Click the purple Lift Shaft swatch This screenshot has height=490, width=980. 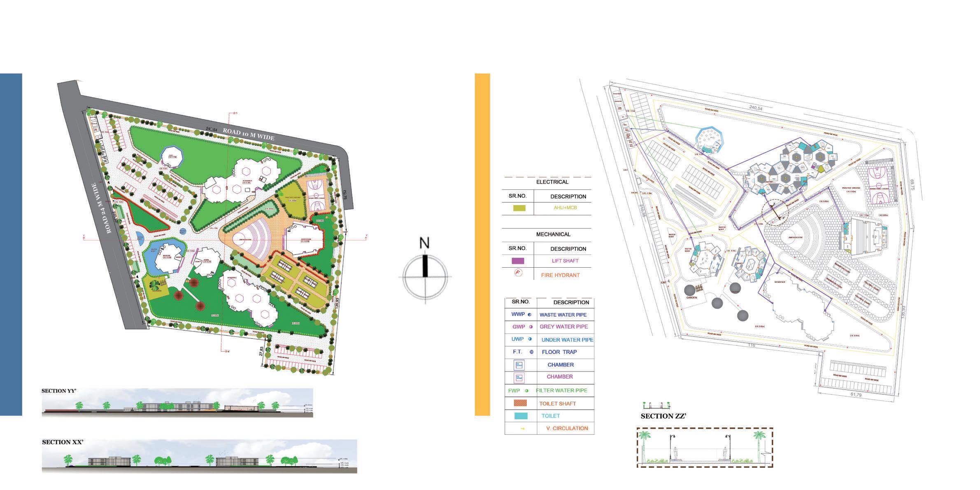click(518, 261)
